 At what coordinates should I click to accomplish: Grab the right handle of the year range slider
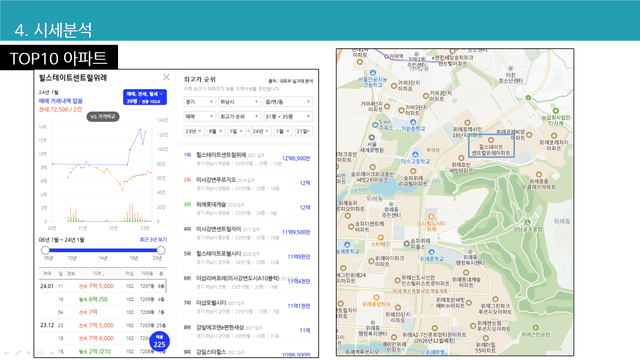161,250
